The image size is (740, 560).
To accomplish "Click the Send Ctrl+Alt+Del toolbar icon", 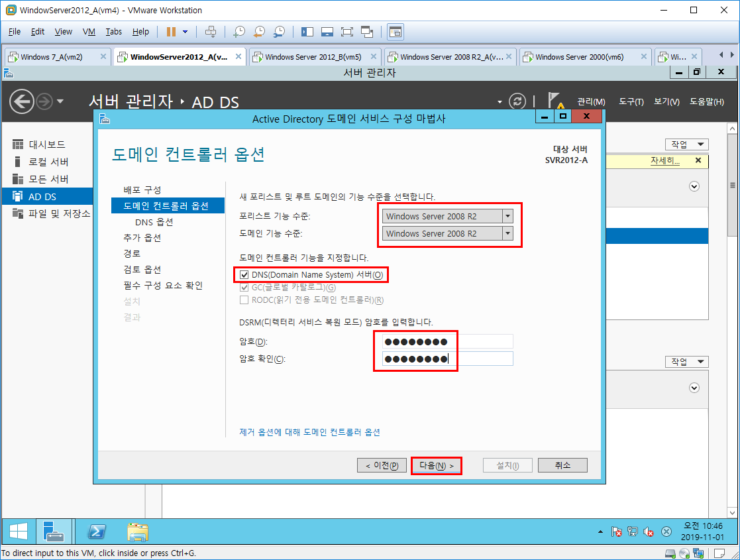I will click(x=211, y=32).
